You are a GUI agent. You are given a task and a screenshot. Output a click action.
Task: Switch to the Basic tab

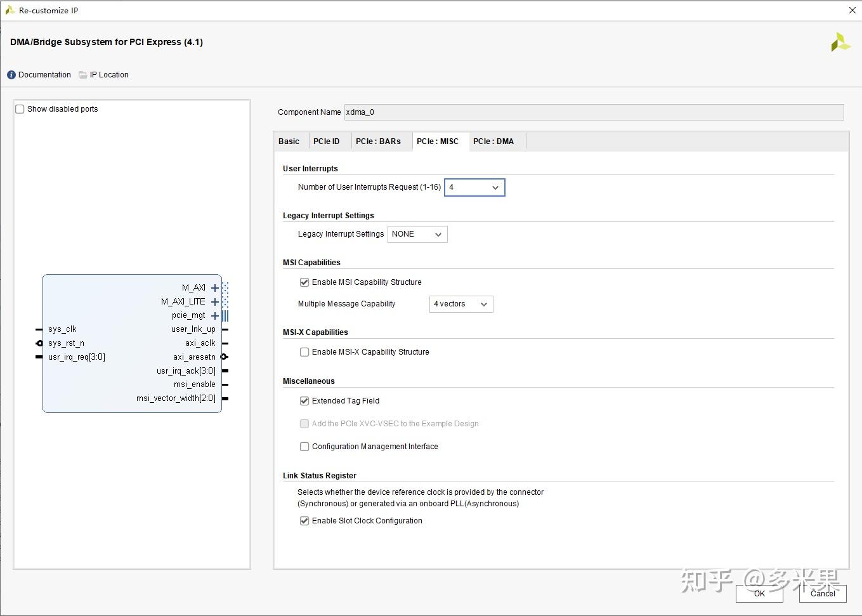(289, 141)
